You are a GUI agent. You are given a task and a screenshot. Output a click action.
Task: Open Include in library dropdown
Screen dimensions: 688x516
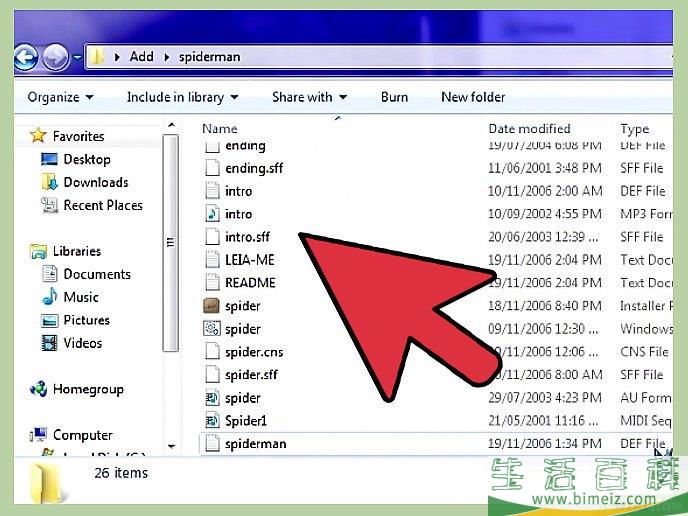click(183, 97)
